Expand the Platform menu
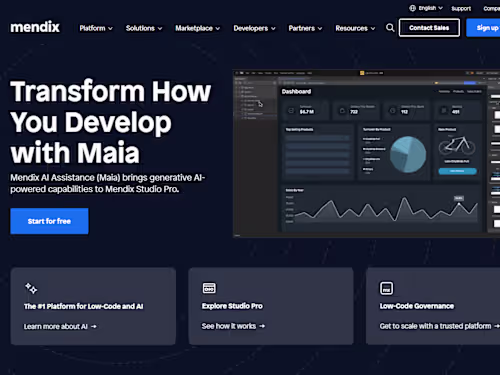This screenshot has width=500, height=375. pos(96,28)
